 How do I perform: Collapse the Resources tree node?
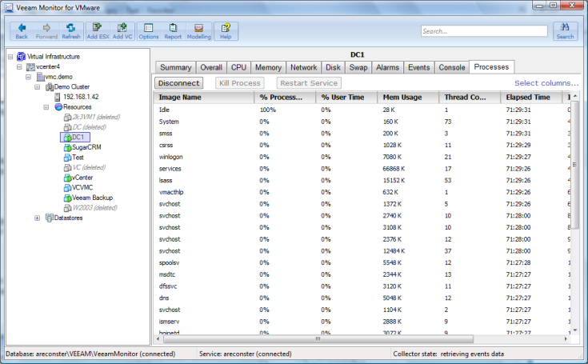[x=46, y=106]
